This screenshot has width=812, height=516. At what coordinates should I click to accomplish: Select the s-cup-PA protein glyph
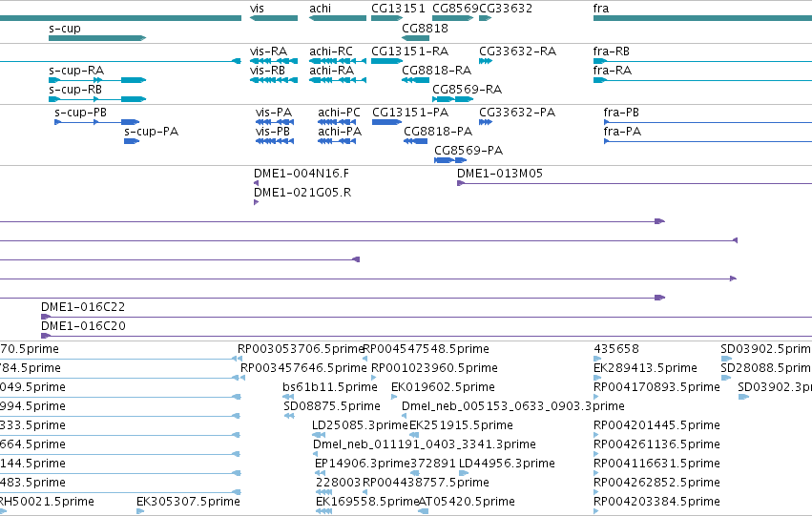click(132, 141)
